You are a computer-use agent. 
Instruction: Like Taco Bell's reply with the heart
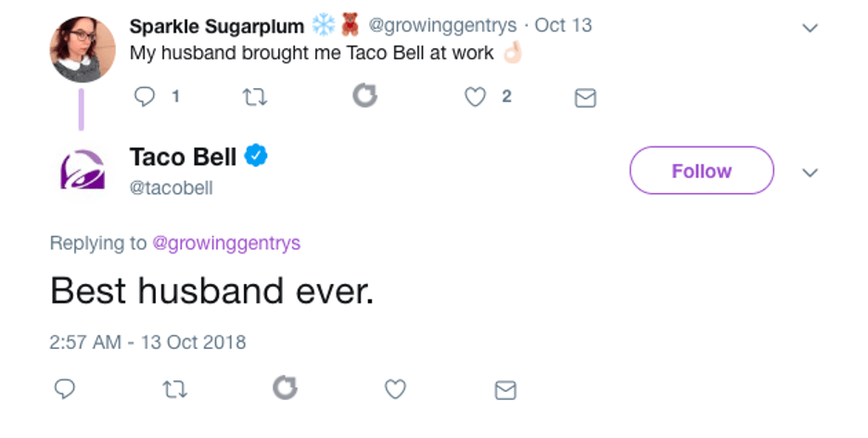(396, 390)
